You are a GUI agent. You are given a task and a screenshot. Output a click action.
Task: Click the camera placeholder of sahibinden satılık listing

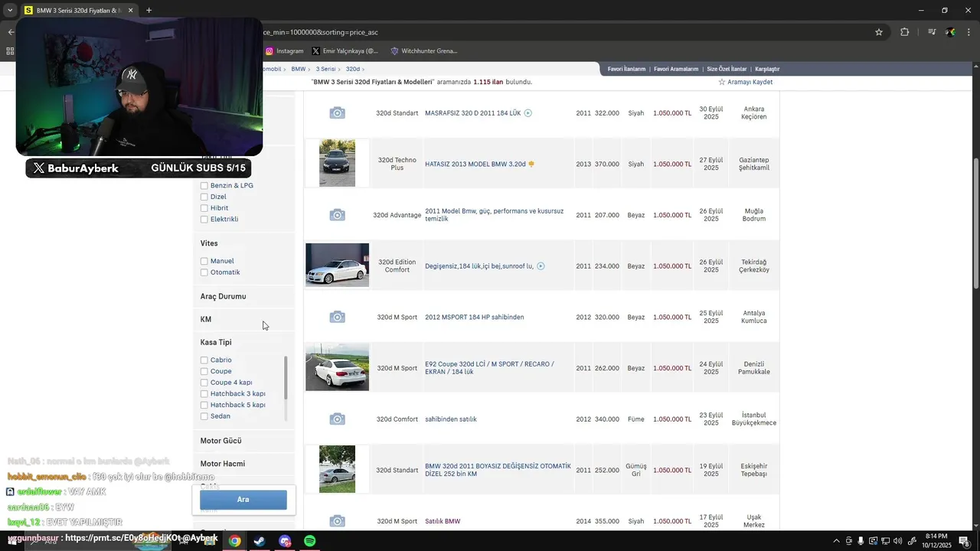pos(337,419)
